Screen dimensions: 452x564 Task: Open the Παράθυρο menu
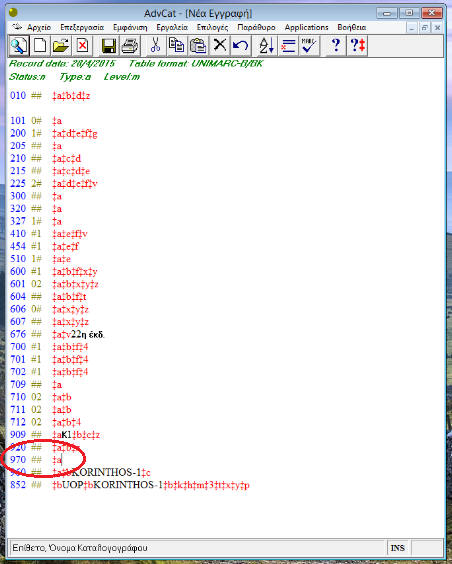tap(256, 27)
